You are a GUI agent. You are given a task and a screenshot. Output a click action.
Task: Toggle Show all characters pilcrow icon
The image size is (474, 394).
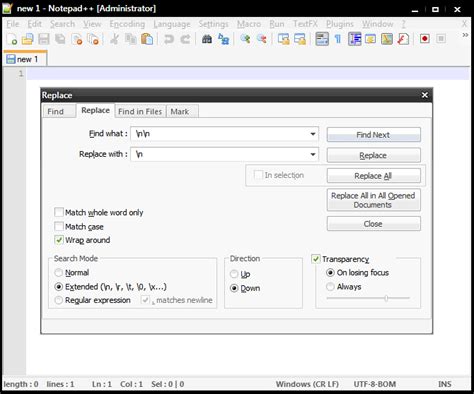338,39
